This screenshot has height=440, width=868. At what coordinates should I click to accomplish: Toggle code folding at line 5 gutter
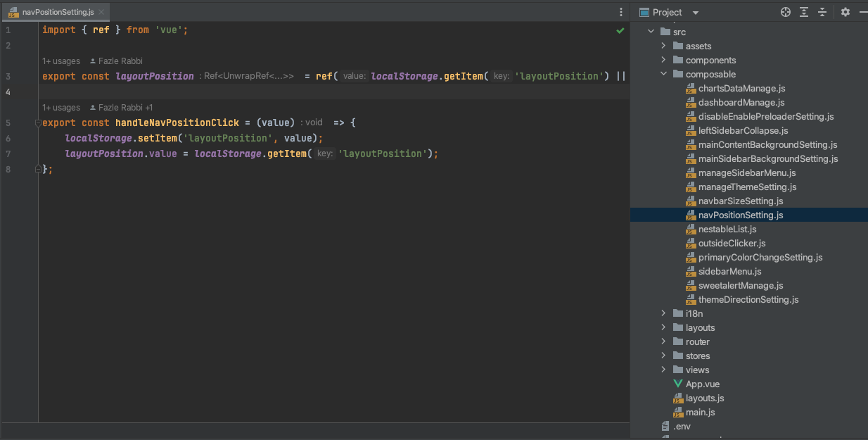pyautogui.click(x=38, y=123)
